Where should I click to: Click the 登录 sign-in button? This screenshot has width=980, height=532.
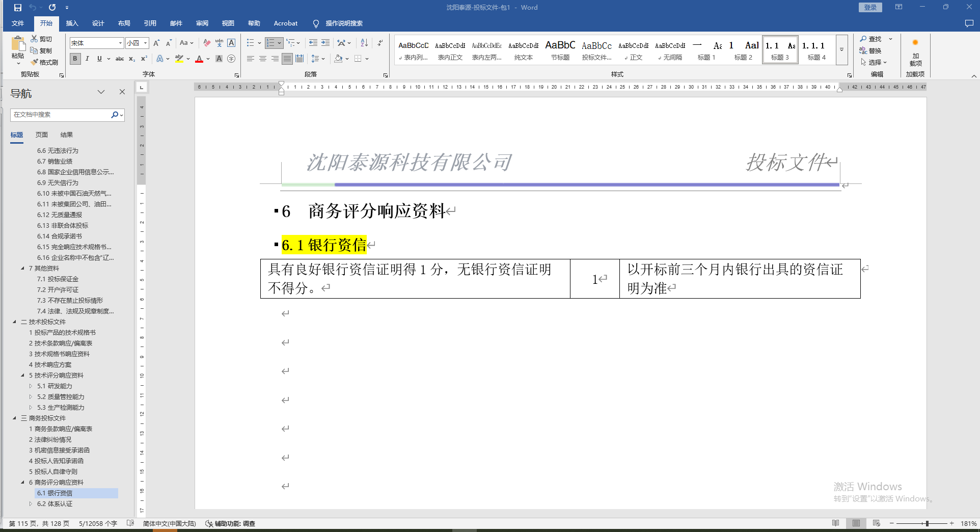870,7
